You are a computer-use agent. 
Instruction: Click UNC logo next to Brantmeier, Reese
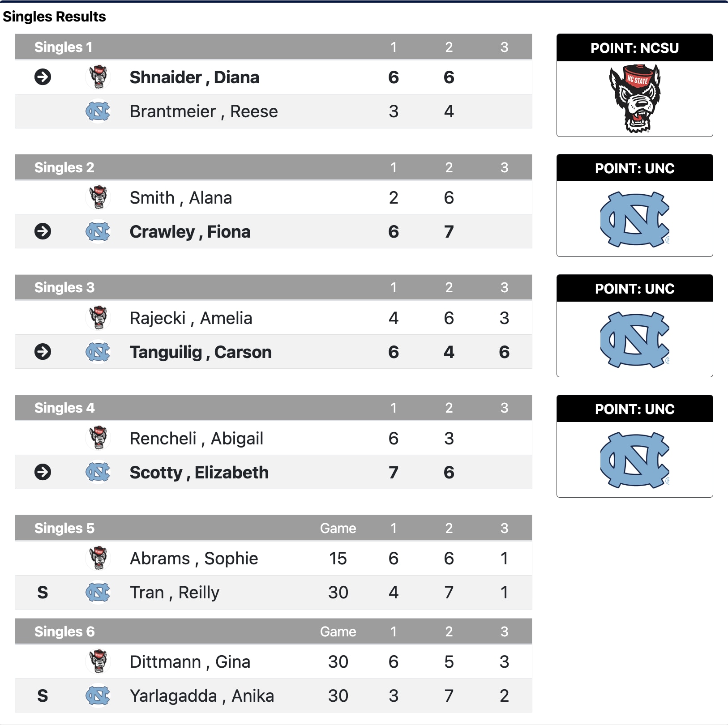tap(98, 111)
